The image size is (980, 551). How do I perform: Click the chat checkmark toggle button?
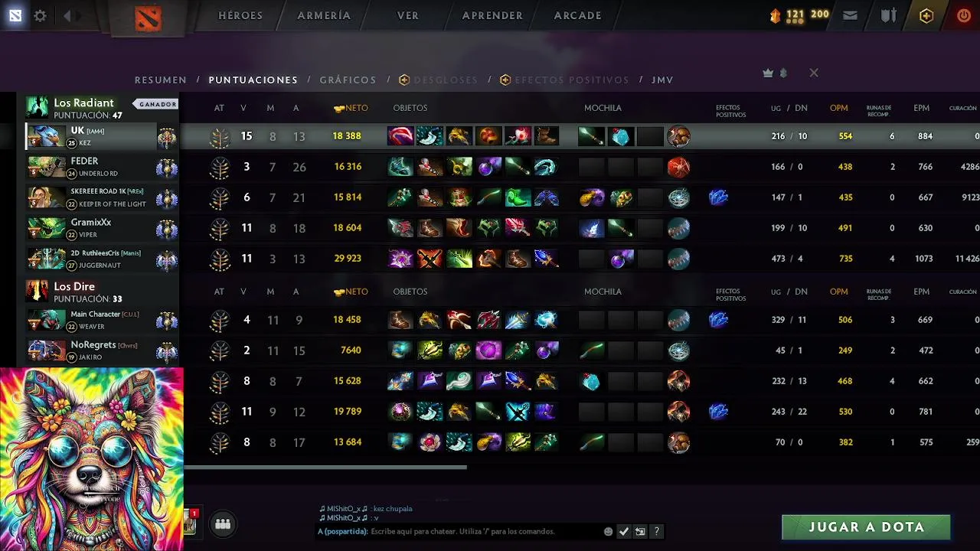[624, 531]
